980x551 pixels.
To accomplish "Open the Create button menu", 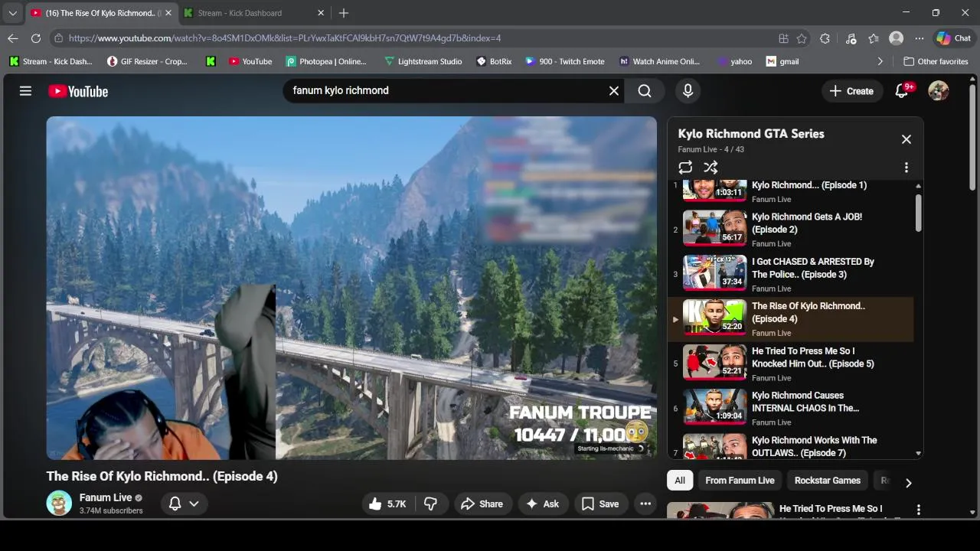I will (x=851, y=91).
